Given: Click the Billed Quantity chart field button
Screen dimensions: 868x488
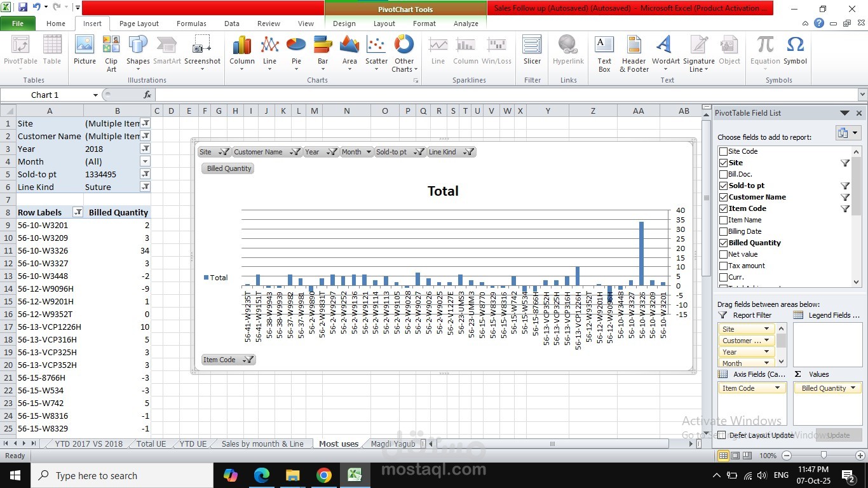Looking at the screenshot, I should click(x=229, y=168).
